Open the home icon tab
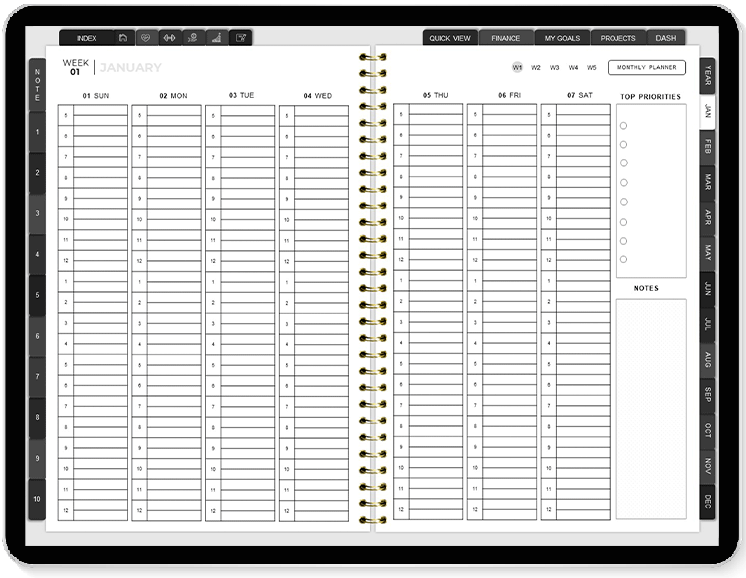Viewport: 746px width, 578px height. pos(122,38)
